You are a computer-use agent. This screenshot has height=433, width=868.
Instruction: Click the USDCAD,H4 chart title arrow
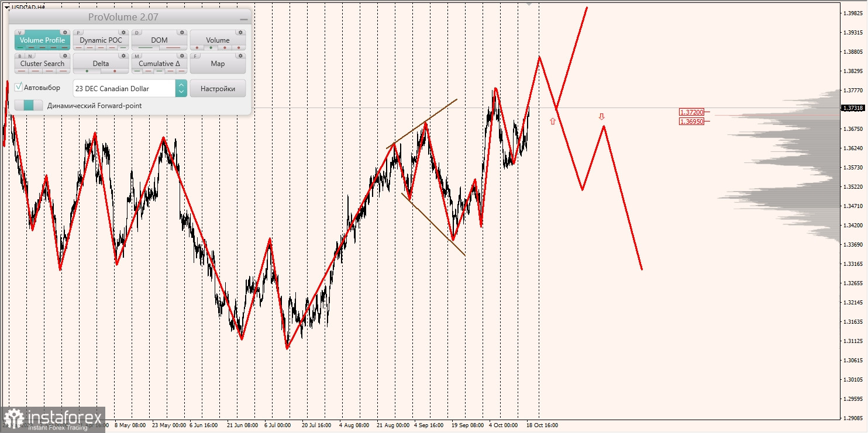6,8
